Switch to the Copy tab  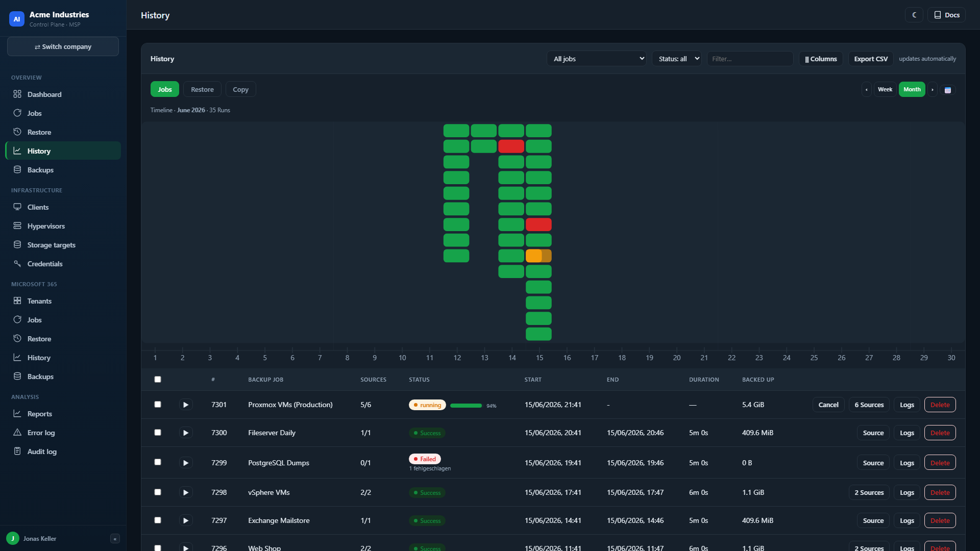click(x=240, y=89)
